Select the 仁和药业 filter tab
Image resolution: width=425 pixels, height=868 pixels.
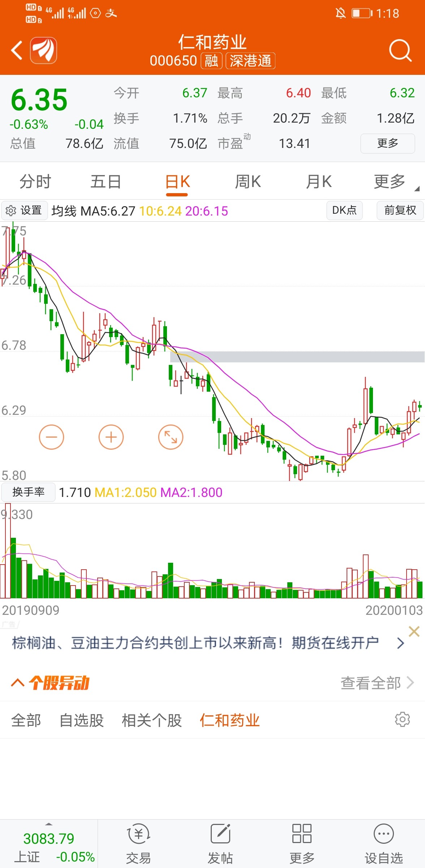pos(230,720)
